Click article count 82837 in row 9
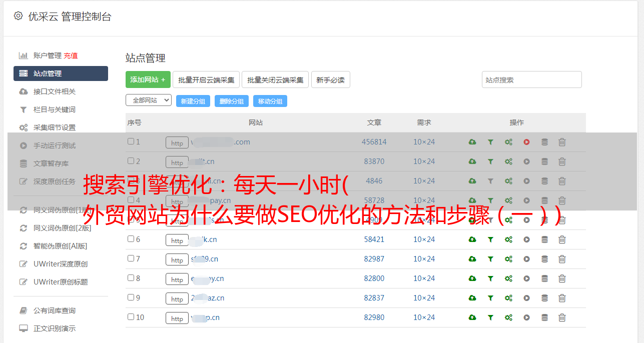The height and width of the screenshot is (343, 644). tap(374, 298)
